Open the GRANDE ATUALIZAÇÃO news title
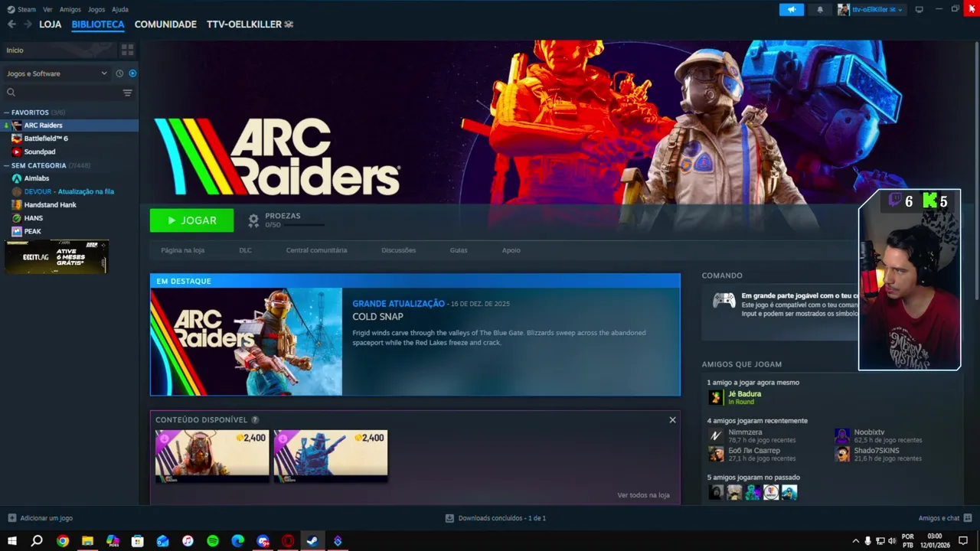980x551 pixels. pos(398,304)
